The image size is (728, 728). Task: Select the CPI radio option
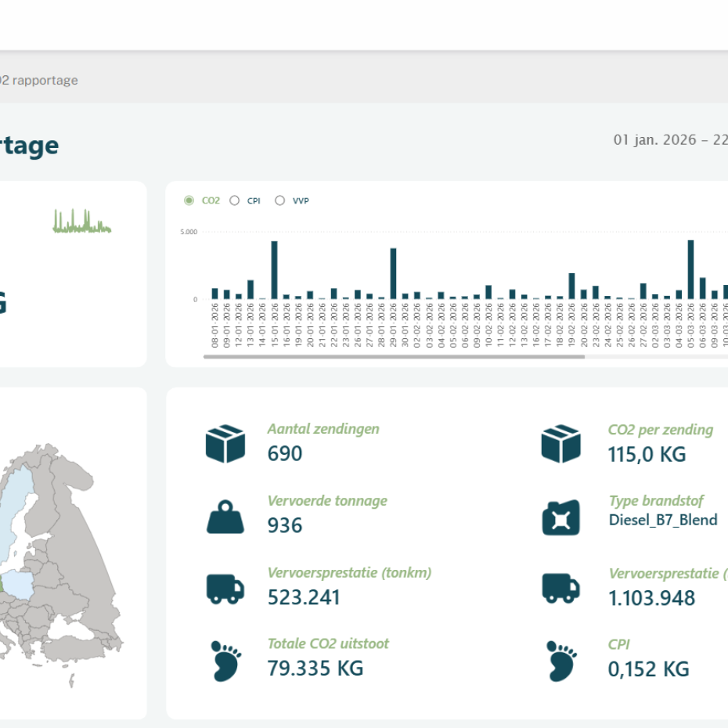235,200
